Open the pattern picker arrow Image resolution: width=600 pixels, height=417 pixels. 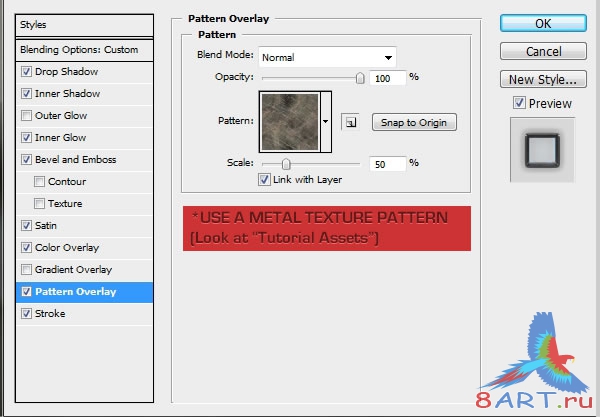(326, 122)
